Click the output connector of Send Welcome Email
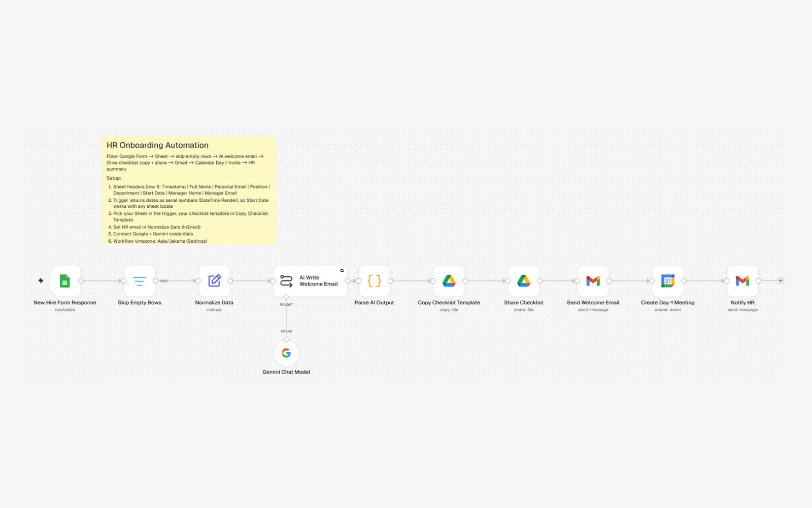 click(x=609, y=281)
